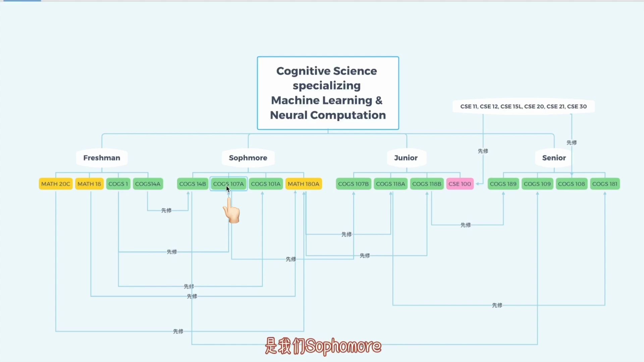Click the COGS 101A Sophomore course node
Viewport: 644px width, 362px height.
point(265,183)
